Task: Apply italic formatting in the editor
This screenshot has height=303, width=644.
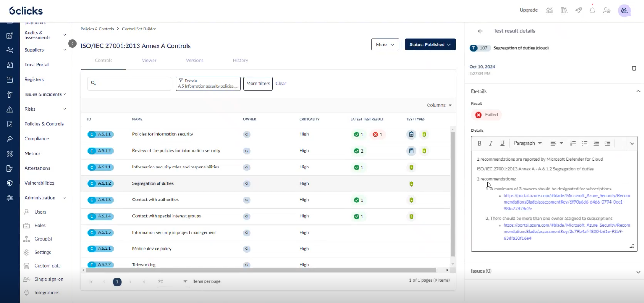Action: pos(491,143)
